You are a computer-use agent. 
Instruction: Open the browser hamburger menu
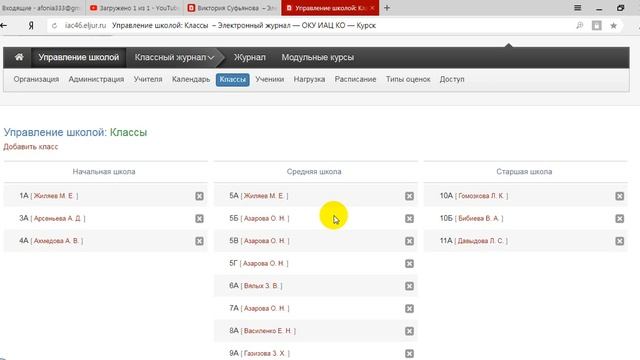(x=578, y=8)
